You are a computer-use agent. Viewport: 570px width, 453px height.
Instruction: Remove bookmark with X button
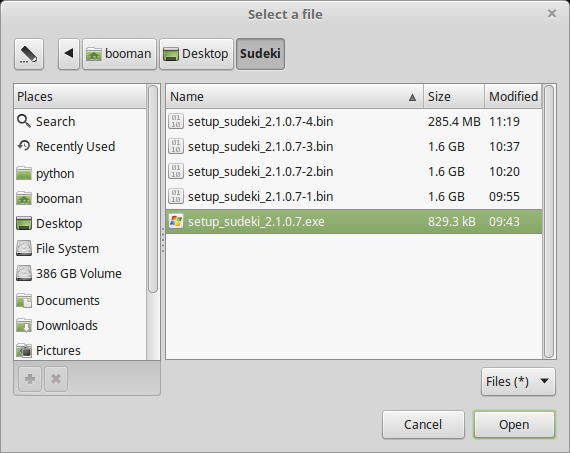point(56,379)
